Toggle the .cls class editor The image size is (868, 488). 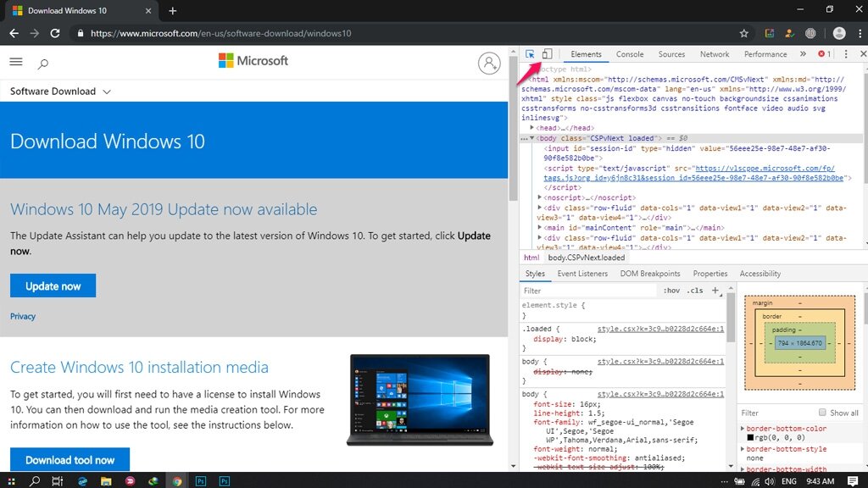695,291
